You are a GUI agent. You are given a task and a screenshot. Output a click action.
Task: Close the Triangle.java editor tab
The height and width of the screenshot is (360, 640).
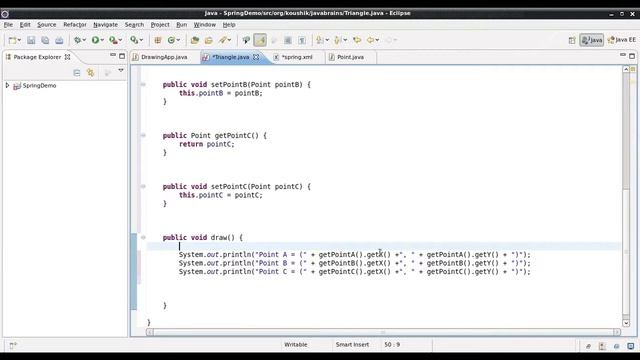coord(256,57)
